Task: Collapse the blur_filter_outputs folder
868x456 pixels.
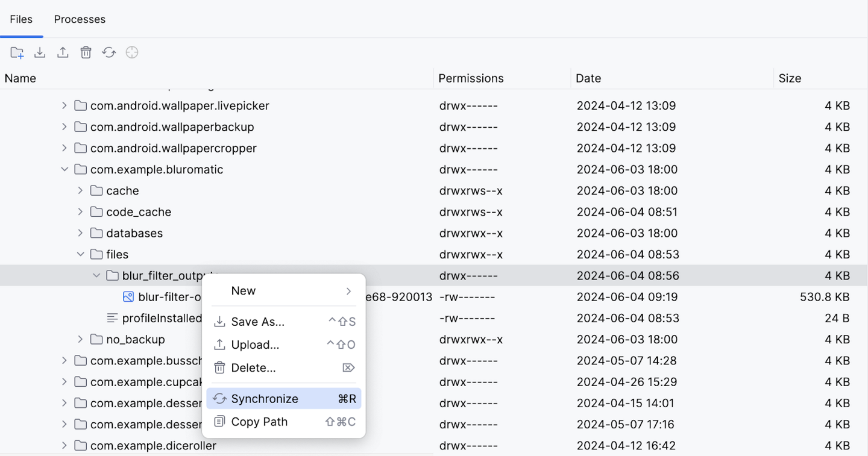Action: (x=96, y=276)
